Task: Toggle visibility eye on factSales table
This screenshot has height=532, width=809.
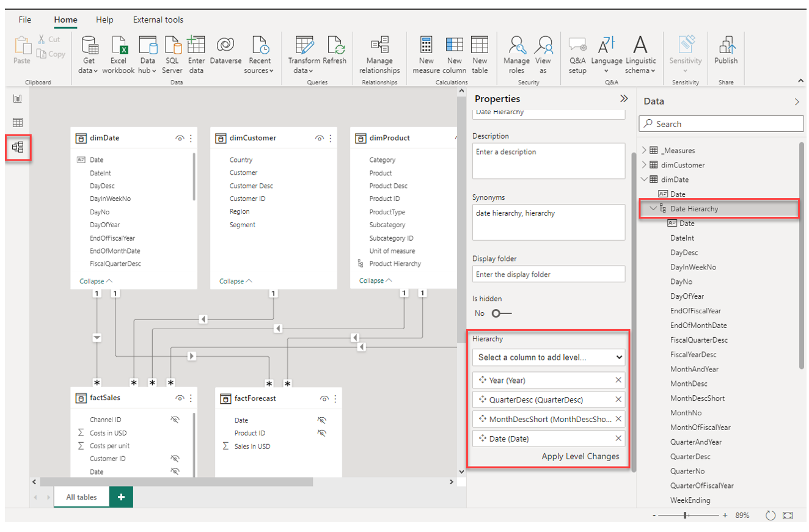Action: pos(180,398)
